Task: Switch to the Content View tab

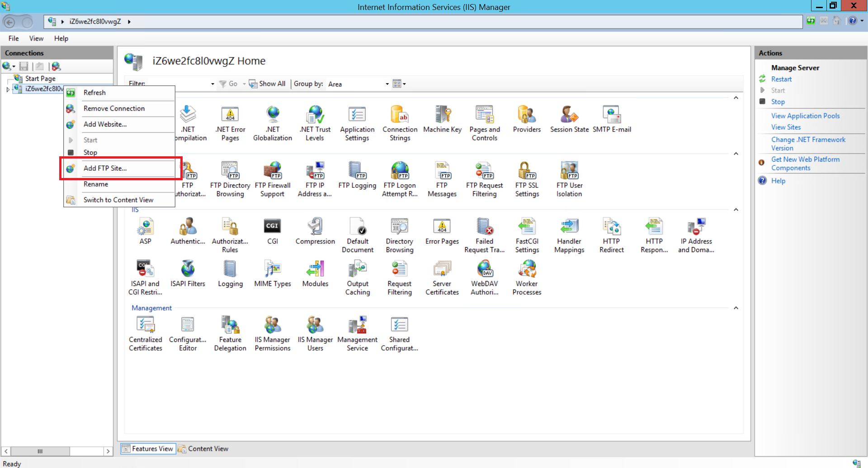Action: (x=203, y=449)
